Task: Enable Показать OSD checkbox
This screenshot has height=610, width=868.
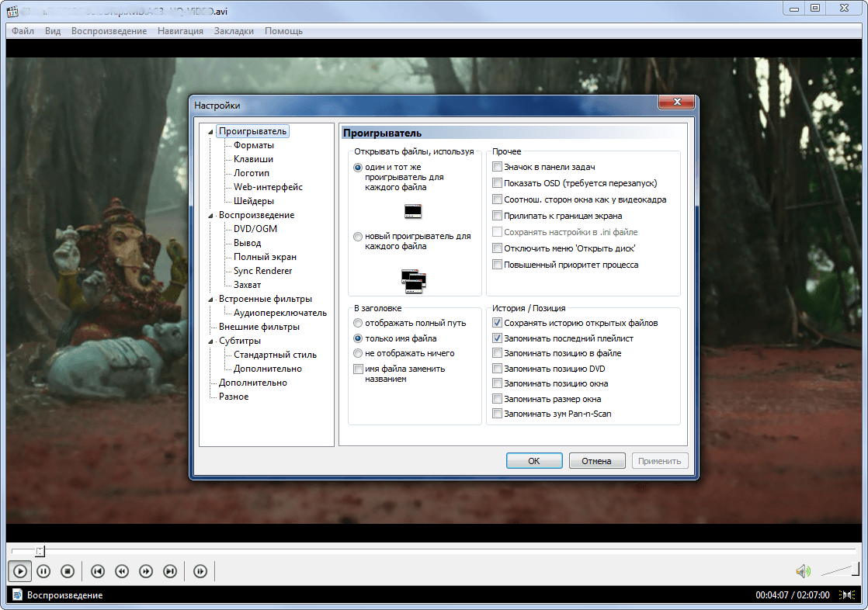Action: click(497, 183)
